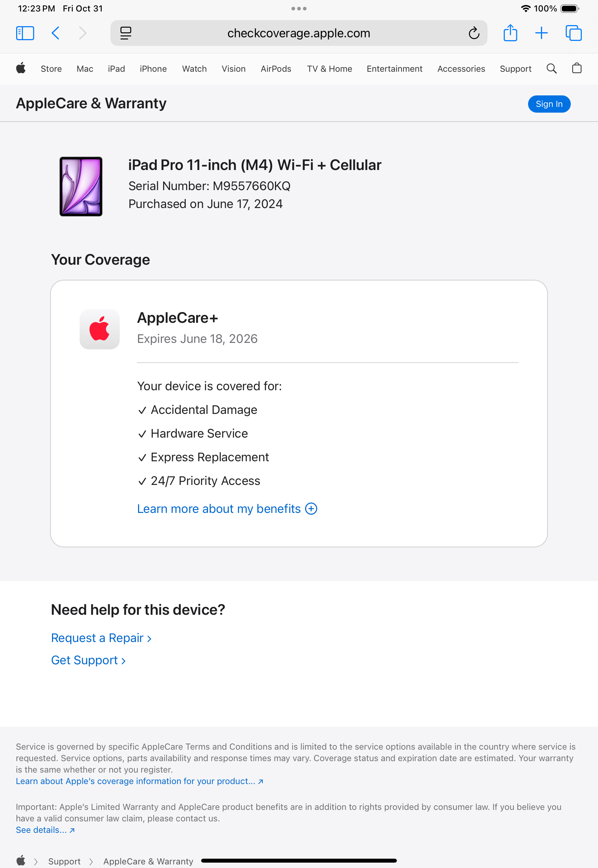Open a new Safari tab
This screenshot has width=598, height=868.
click(541, 33)
